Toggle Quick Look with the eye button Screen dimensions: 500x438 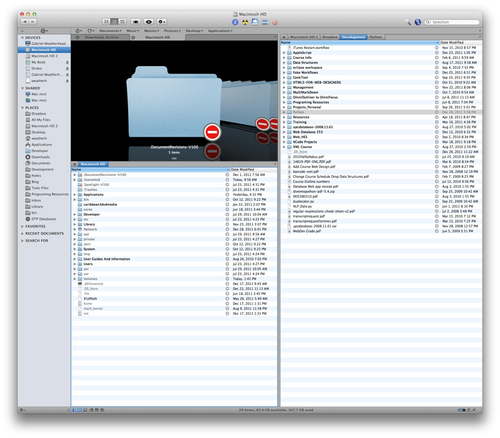pyautogui.click(x=149, y=22)
